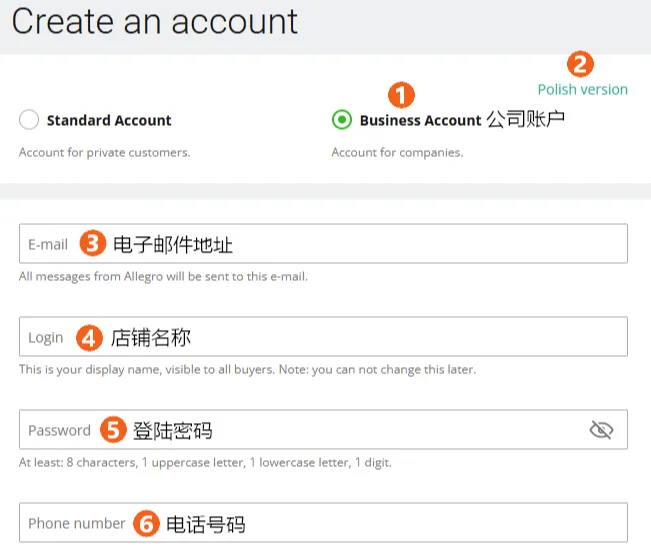Viewport: 651px width, 549px height.
Task: Click the Phone number input field
Action: pos(323,522)
